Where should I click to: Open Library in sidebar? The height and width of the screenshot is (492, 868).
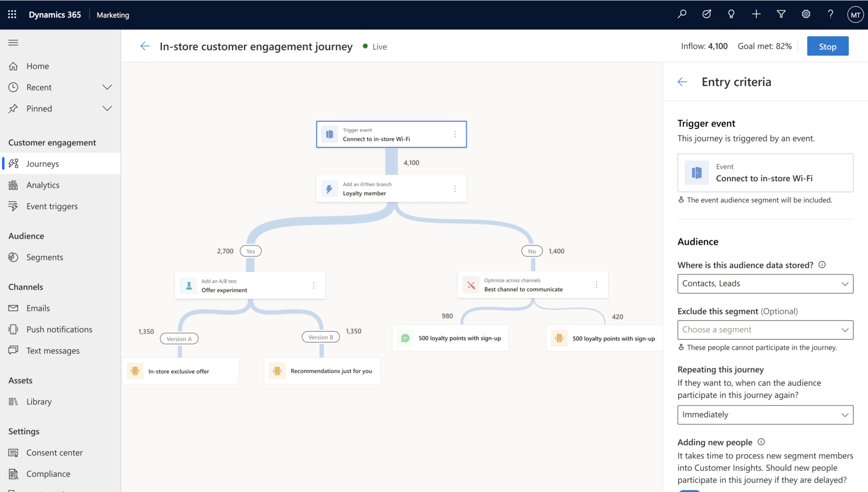[x=60, y=402]
